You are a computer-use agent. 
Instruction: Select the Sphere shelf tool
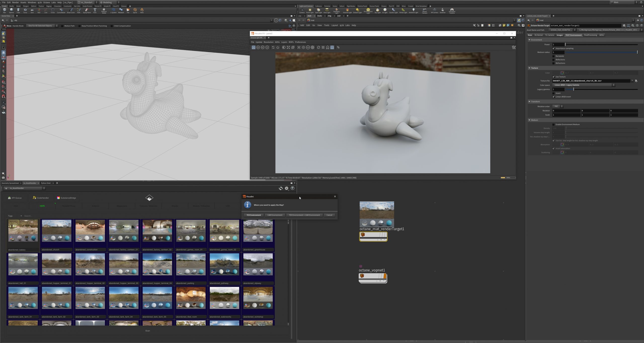[x=11, y=10]
